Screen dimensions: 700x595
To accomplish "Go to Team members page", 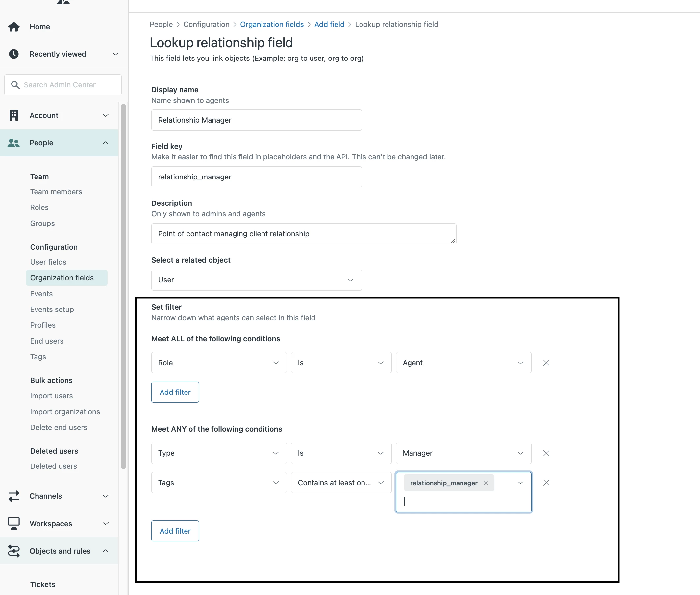I will point(56,192).
